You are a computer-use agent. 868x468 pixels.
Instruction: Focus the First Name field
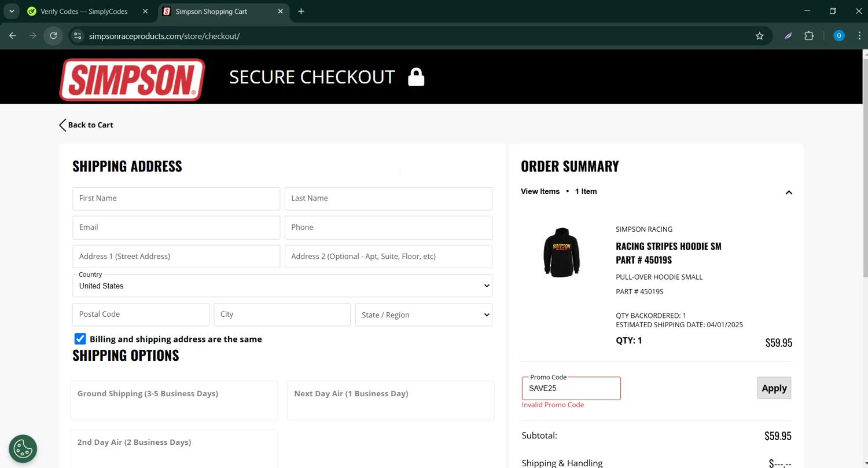coord(176,198)
